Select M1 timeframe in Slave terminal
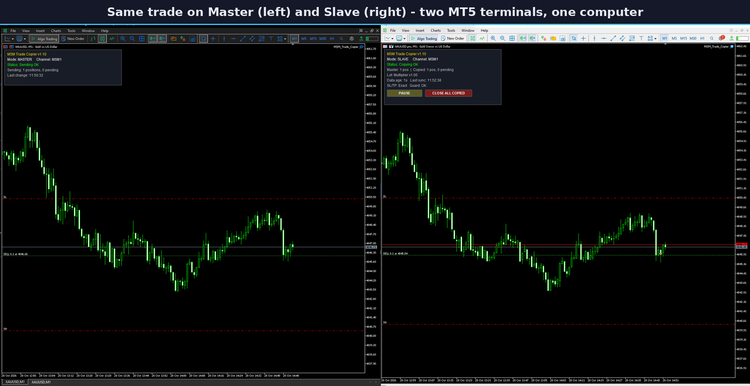Screen dimensions: 750x386 [665, 38]
